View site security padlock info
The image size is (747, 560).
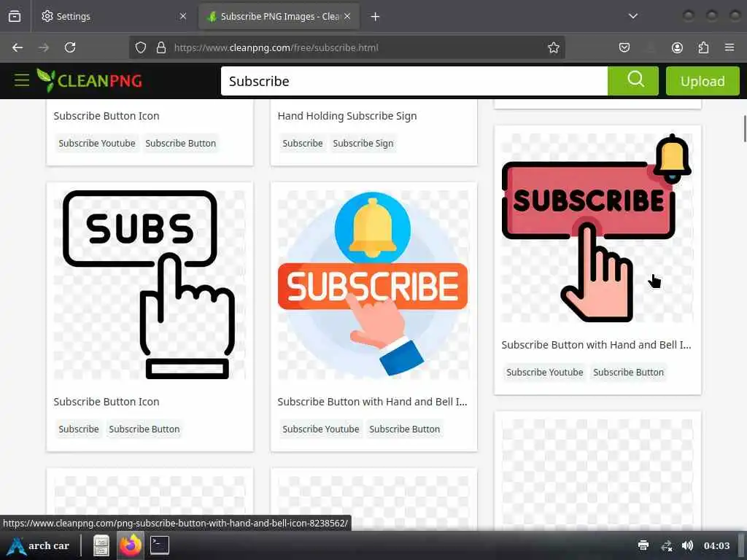point(161,47)
